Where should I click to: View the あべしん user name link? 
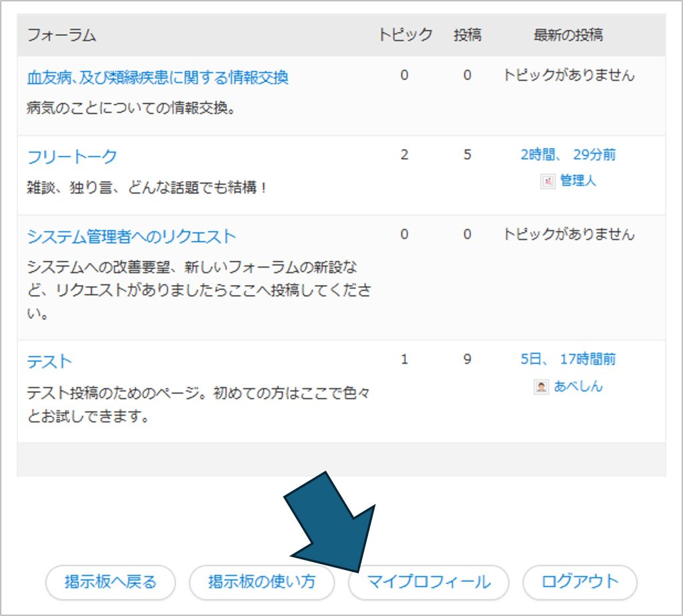click(578, 386)
